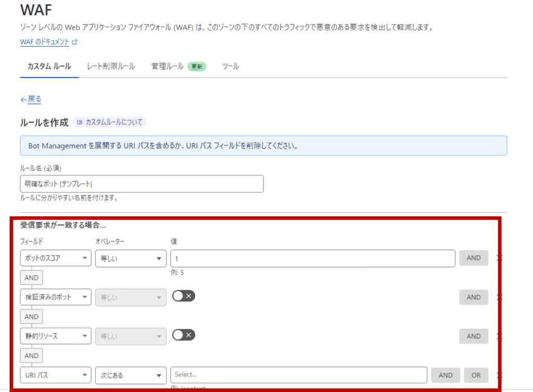Expand the 次にある operator dropdown
The image size is (533, 392).
pos(131,375)
